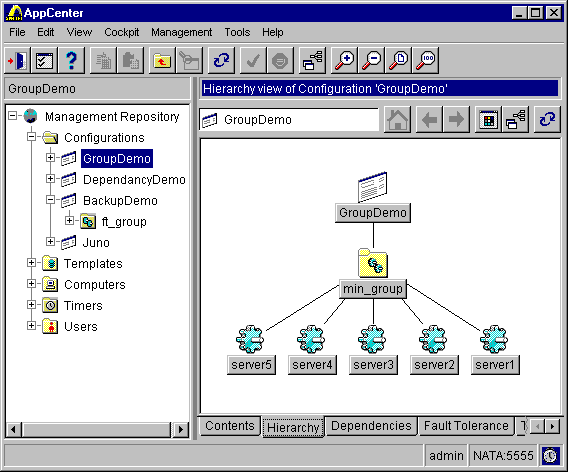Click the home navigation button
The image size is (568, 472).
[x=397, y=120]
